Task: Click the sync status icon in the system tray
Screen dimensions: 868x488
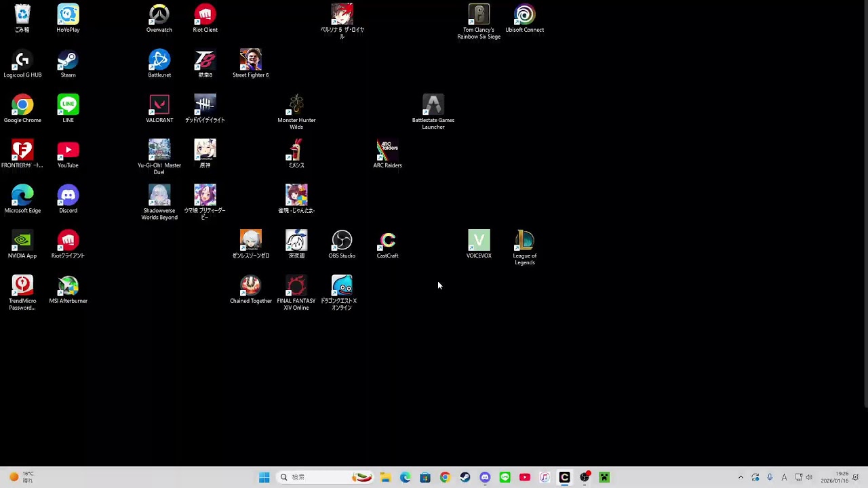Action: [x=755, y=477]
